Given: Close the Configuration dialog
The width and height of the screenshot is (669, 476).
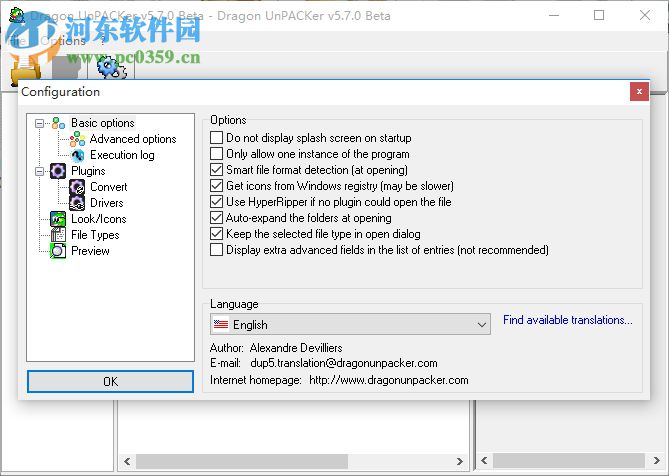Looking at the screenshot, I should tap(639, 91).
